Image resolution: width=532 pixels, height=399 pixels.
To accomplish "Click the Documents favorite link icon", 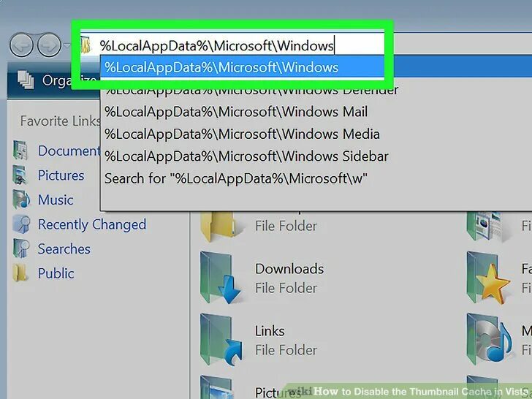I will 20,151.
